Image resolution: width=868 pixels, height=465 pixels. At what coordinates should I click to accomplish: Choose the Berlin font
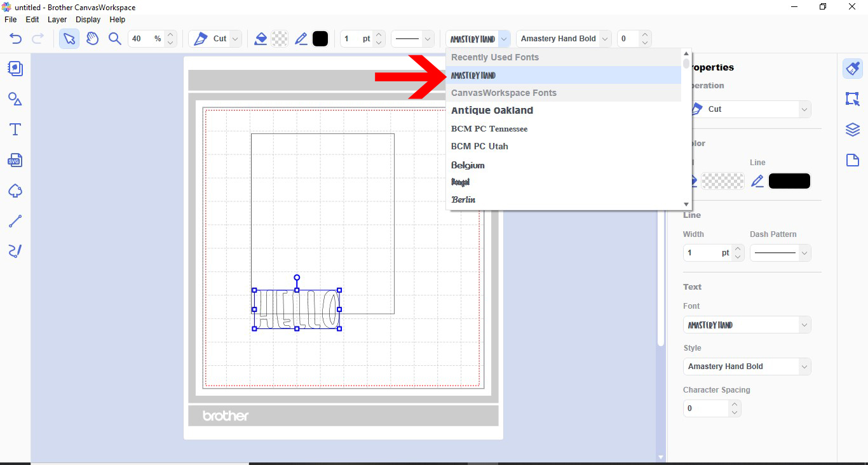(564, 199)
